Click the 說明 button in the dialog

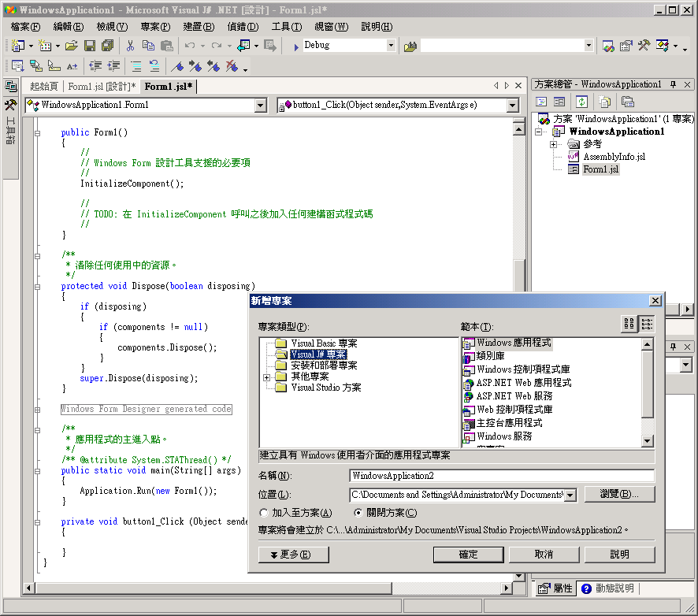[620, 555]
